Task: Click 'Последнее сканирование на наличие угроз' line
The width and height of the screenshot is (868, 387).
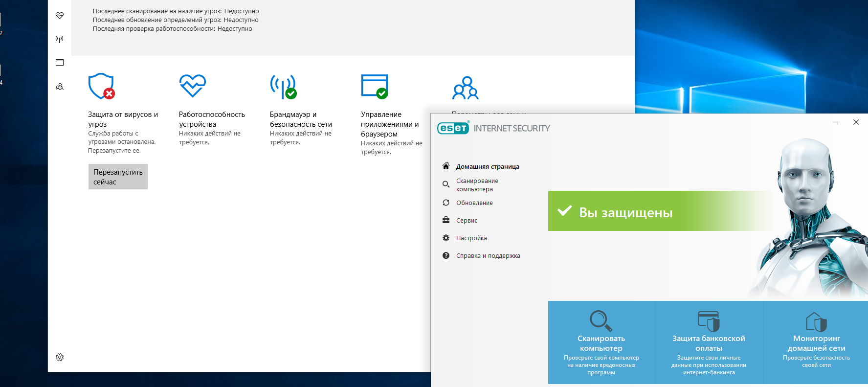Action: (x=176, y=11)
